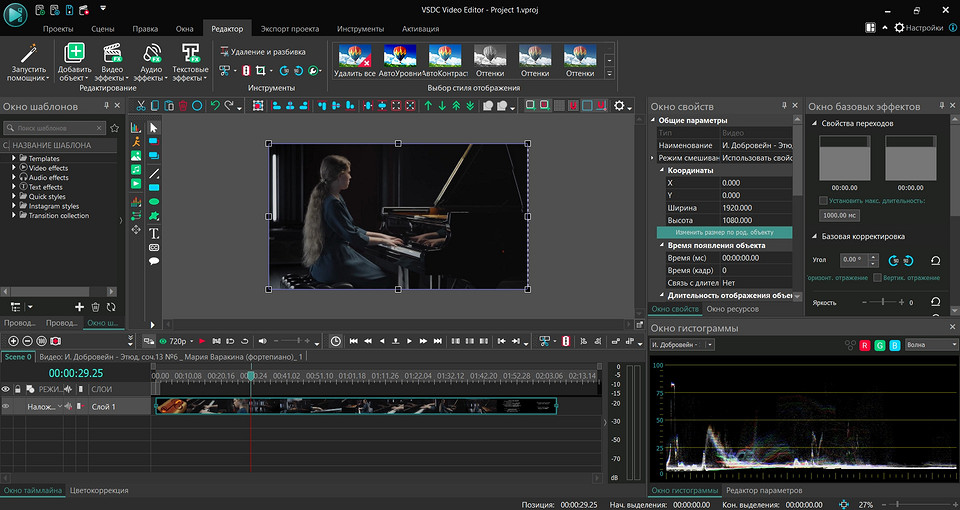The image size is (960, 510).
Task: Open the Волна (Wave) histogram type dropdown
Action: (x=931, y=345)
